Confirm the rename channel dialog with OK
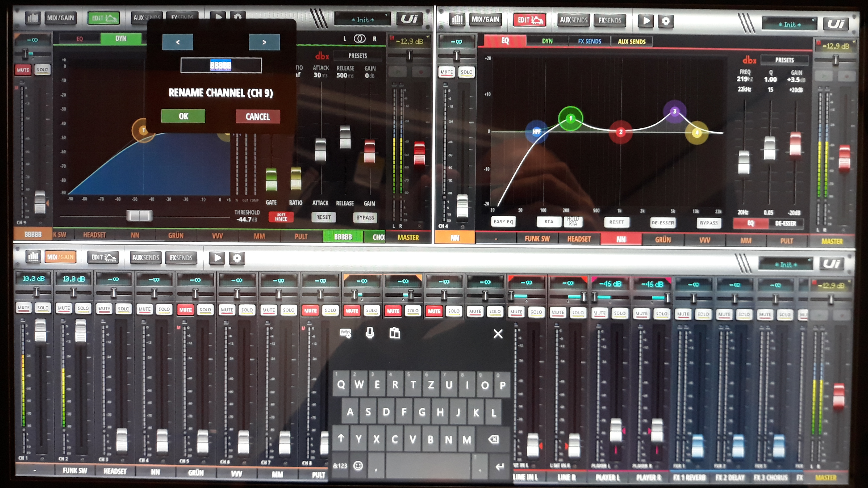This screenshot has height=488, width=868. coord(183,116)
